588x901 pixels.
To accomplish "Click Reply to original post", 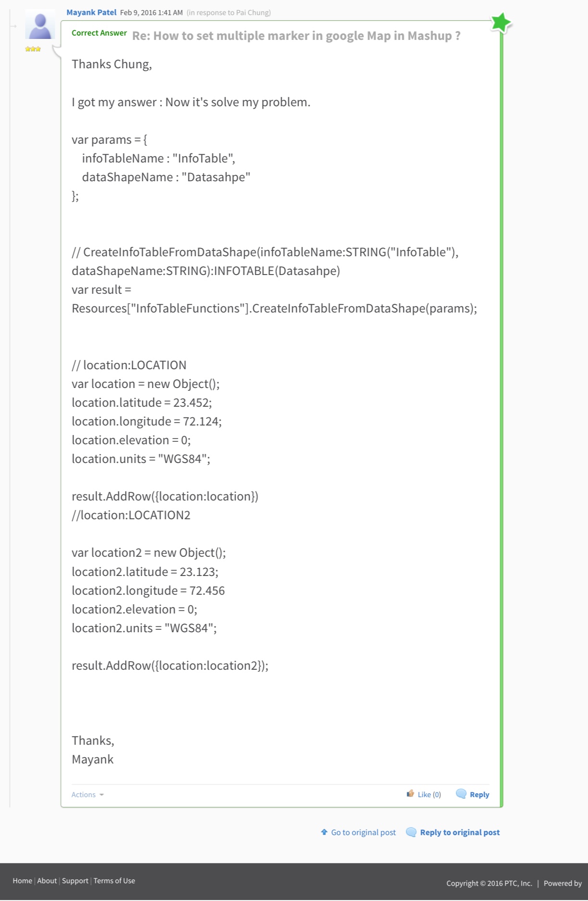I will click(x=460, y=832).
